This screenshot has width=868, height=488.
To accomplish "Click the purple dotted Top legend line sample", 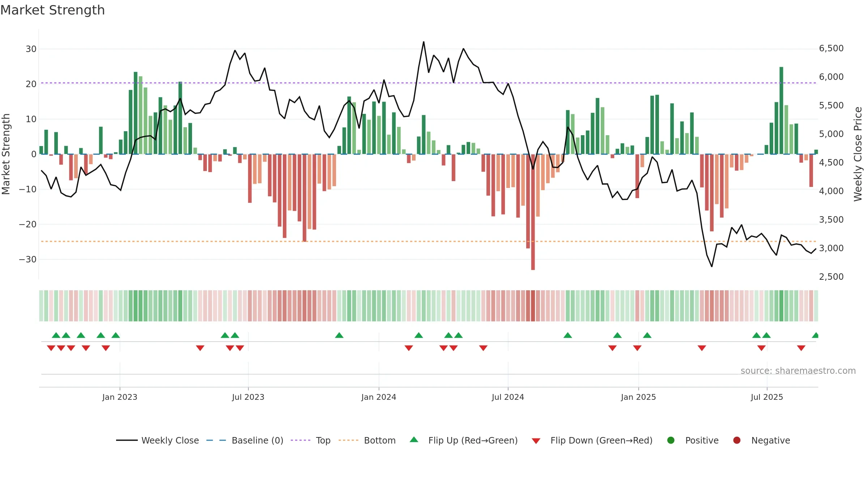I will (301, 440).
